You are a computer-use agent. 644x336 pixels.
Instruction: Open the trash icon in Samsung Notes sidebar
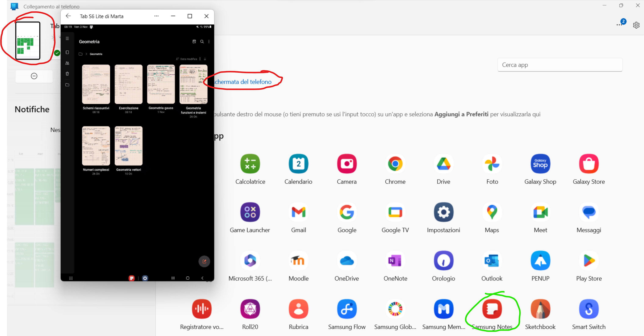pos(67,74)
